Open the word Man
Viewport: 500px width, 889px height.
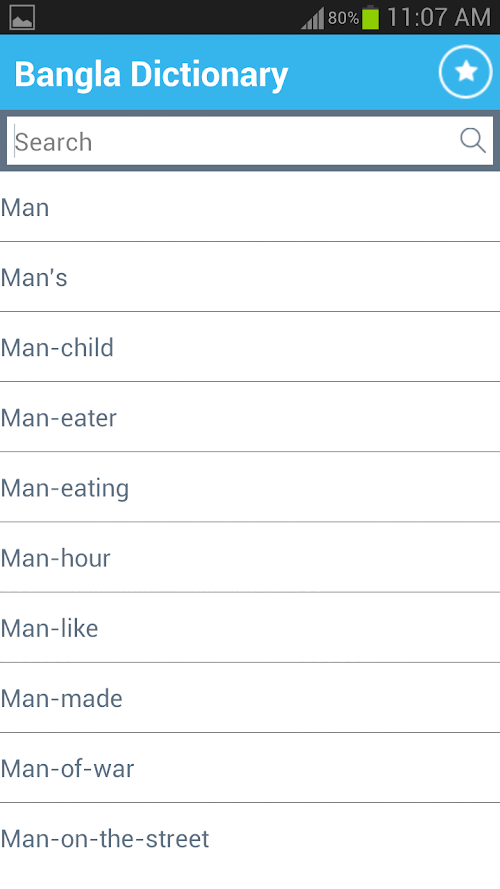[250, 207]
